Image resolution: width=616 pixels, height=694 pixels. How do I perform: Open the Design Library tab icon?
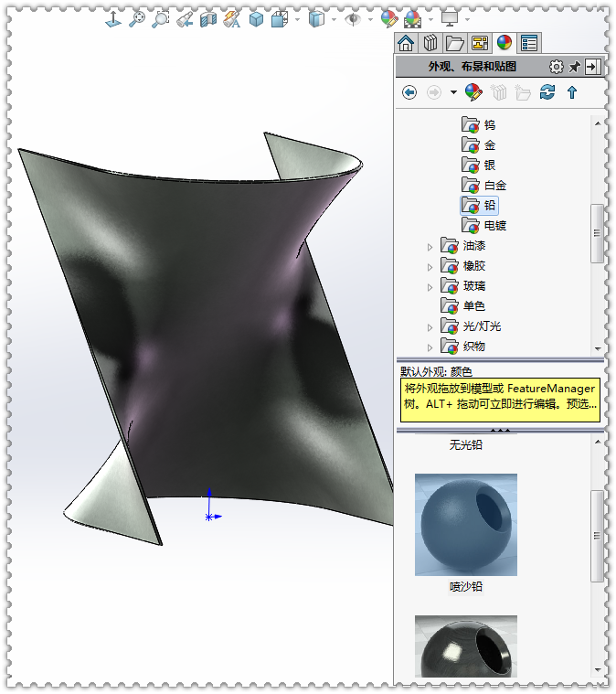coord(430,42)
